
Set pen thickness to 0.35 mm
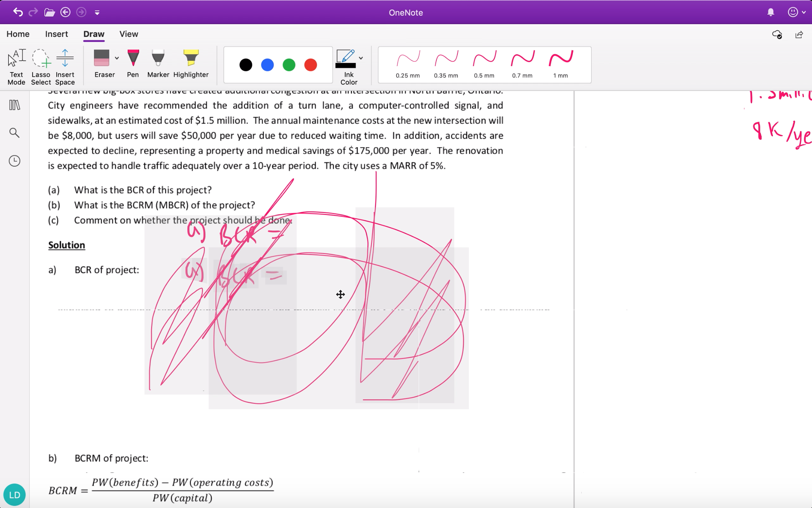446,64
